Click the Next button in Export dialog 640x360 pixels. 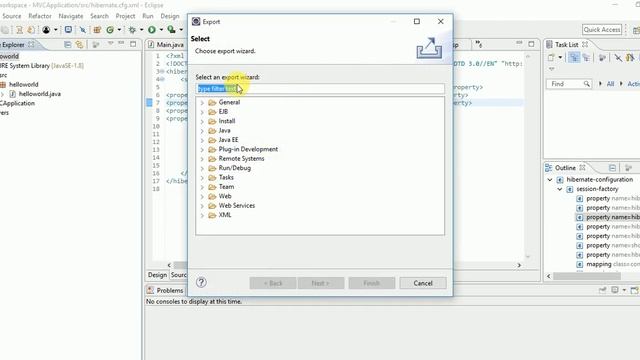point(321,283)
